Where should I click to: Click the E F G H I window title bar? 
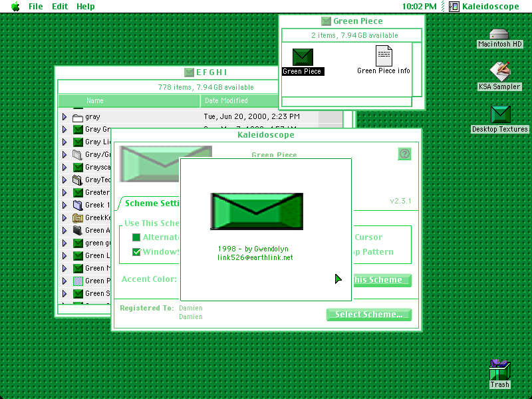click(167, 72)
